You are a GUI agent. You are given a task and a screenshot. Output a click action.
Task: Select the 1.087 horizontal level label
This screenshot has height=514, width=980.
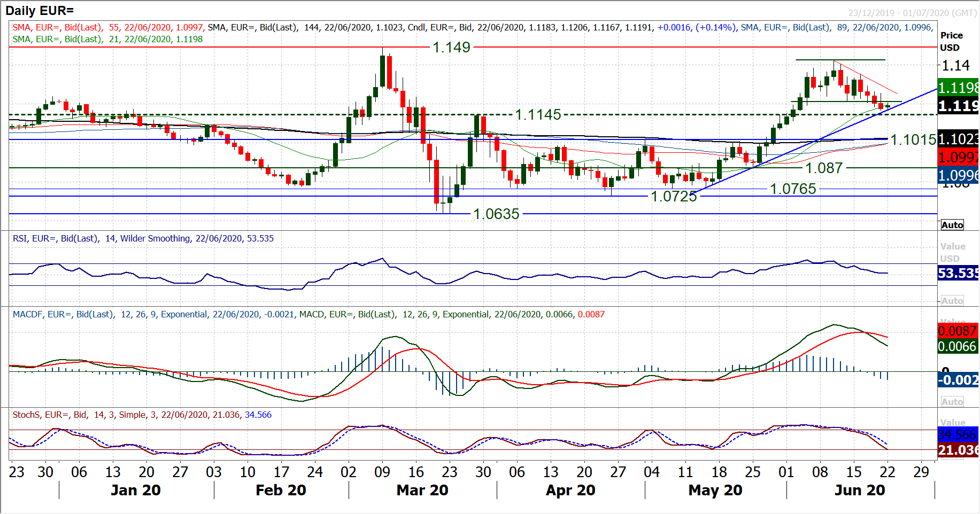pos(824,168)
